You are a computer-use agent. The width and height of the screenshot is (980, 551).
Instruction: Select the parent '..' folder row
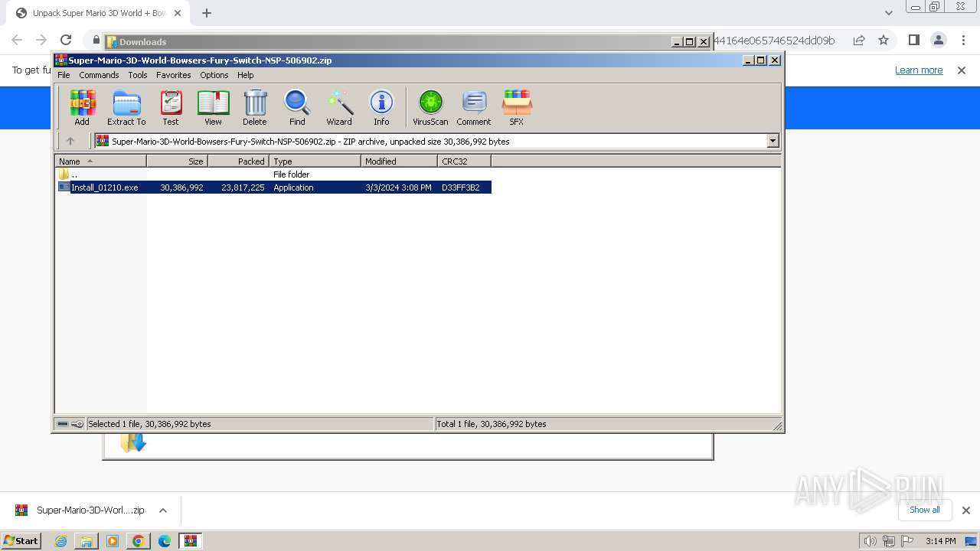(274, 174)
